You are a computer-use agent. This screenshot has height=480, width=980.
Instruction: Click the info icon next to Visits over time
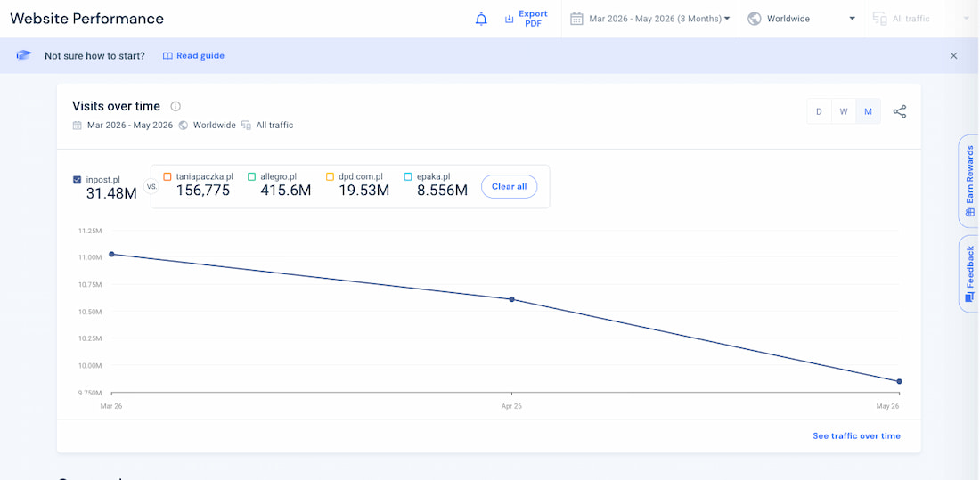(176, 106)
